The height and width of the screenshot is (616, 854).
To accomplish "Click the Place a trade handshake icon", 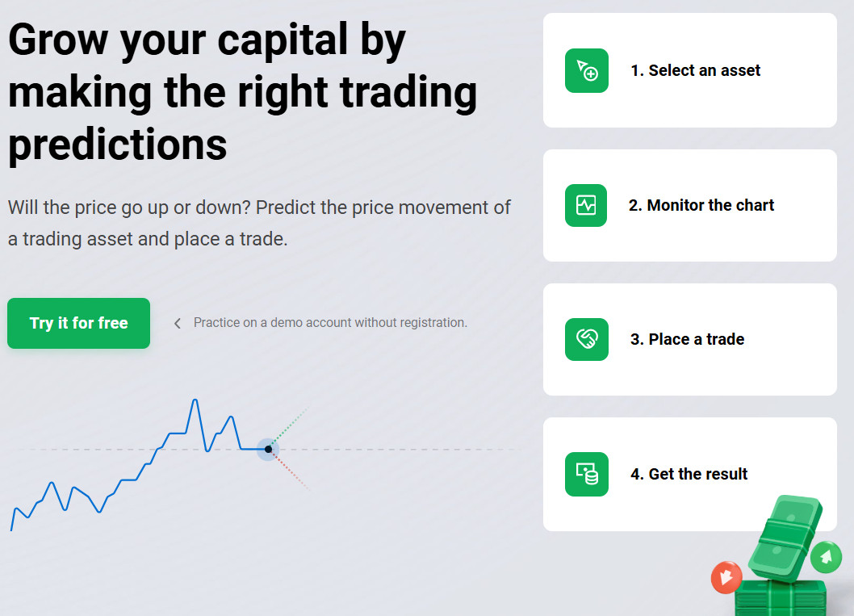I will [587, 339].
